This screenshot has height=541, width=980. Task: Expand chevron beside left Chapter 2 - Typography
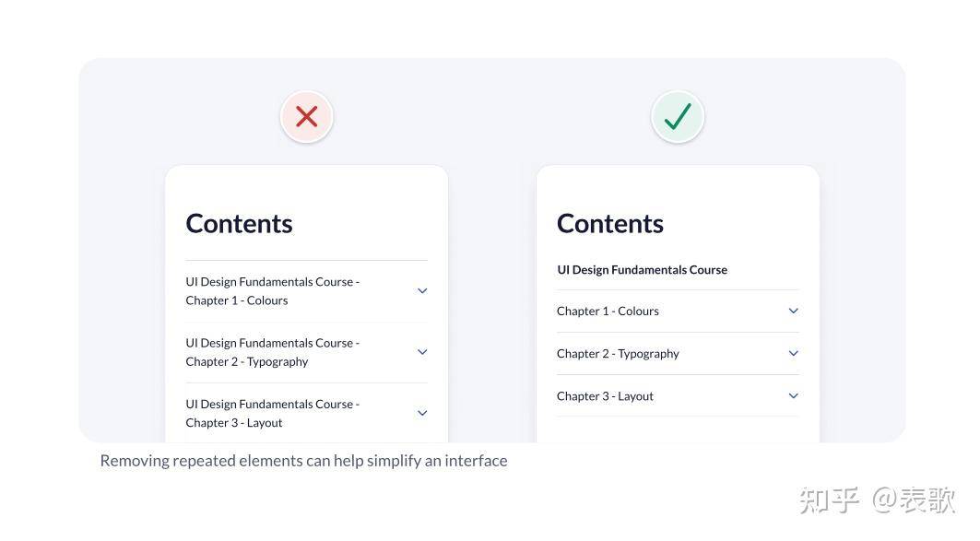(422, 352)
